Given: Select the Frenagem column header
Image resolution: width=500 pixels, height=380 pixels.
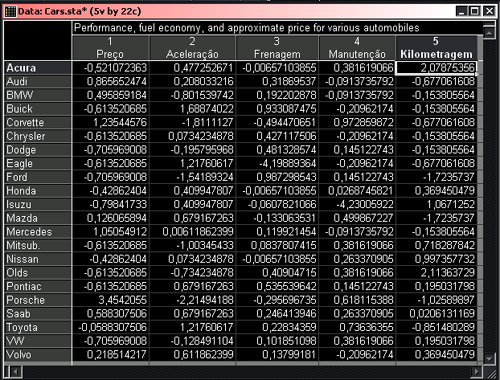Looking at the screenshot, I should point(277,48).
